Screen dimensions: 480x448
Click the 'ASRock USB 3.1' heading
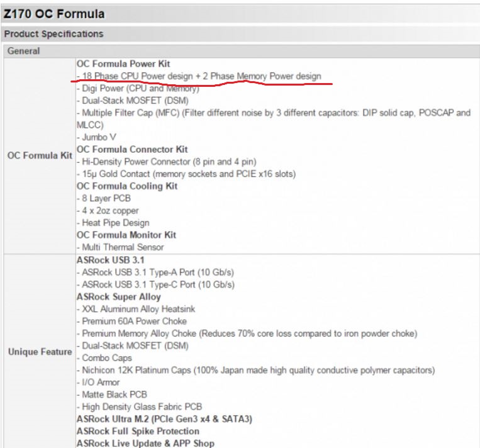click(x=111, y=260)
